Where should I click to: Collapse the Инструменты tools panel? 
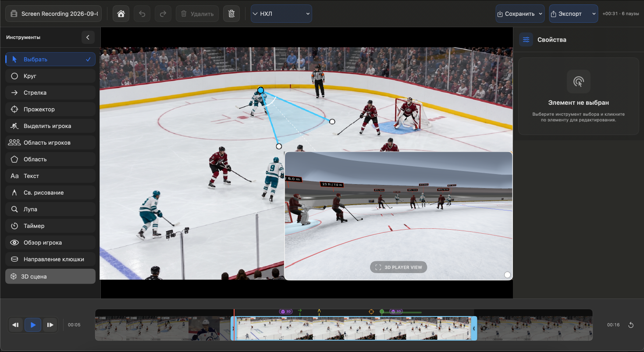coord(88,37)
